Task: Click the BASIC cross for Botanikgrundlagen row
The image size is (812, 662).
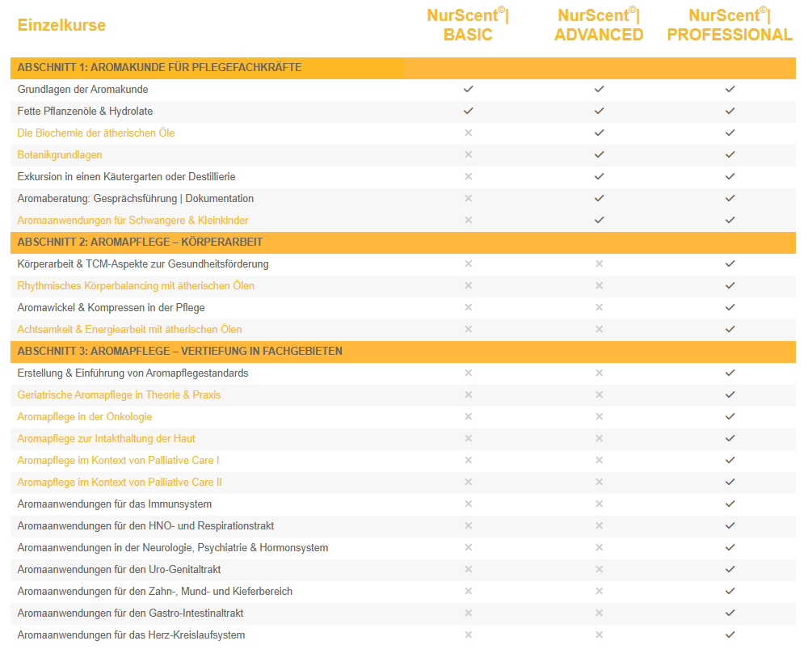Action: click(x=468, y=154)
